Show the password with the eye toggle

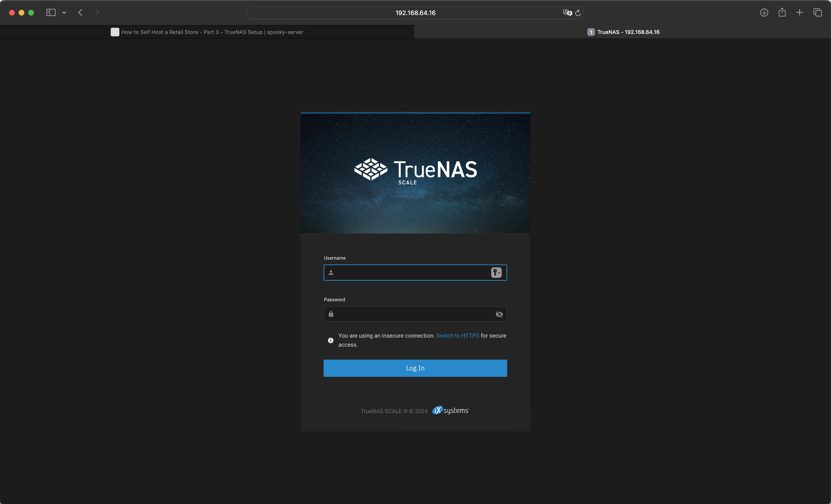pyautogui.click(x=499, y=314)
